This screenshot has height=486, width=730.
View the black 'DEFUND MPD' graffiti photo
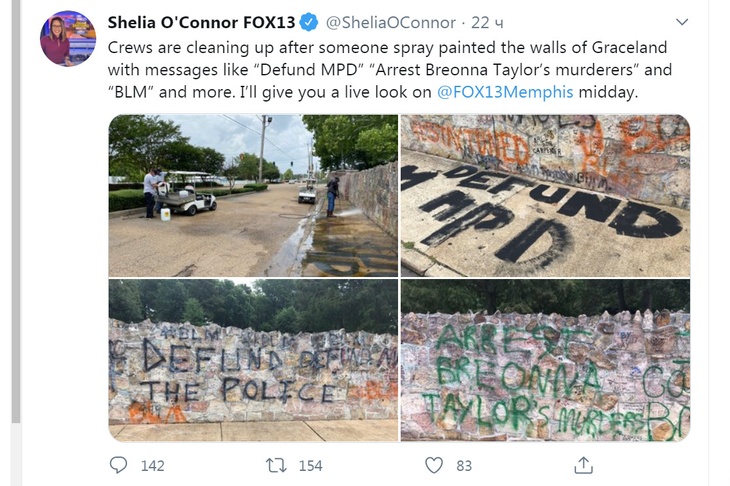coord(545,195)
